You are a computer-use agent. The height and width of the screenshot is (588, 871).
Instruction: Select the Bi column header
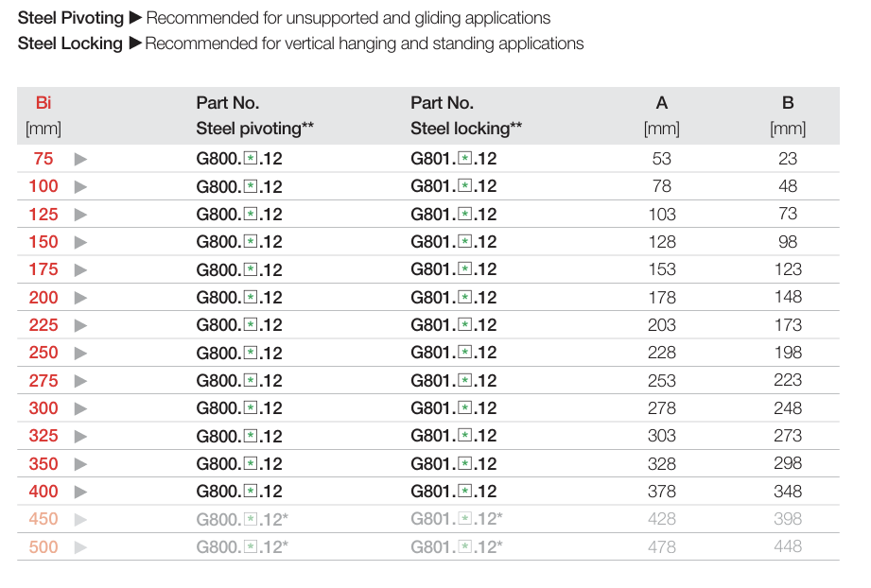(x=44, y=103)
